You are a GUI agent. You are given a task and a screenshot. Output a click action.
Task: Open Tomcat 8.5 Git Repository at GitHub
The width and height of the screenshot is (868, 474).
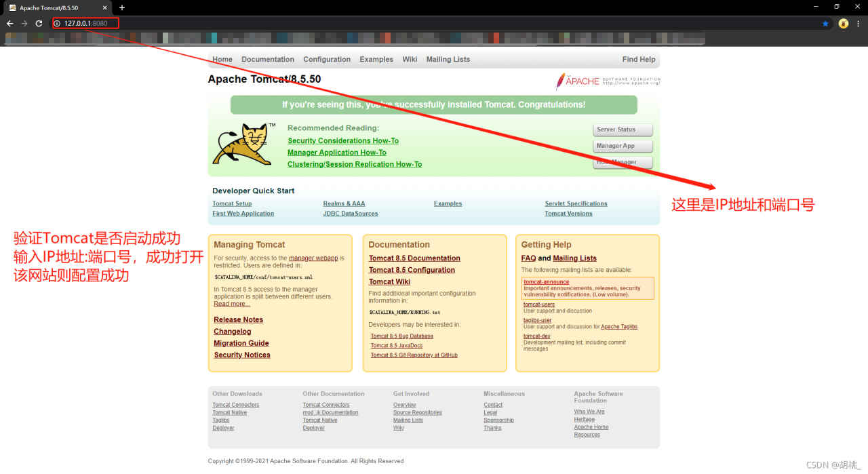pyautogui.click(x=414, y=355)
